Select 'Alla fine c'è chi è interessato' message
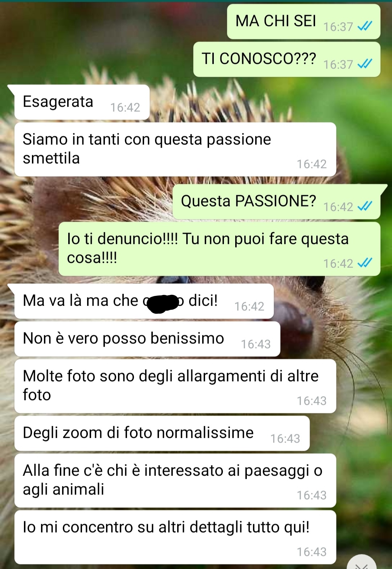 tap(175, 481)
